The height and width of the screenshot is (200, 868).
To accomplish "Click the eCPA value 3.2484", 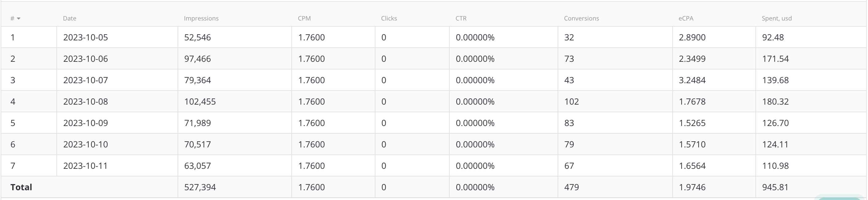I will (x=692, y=80).
